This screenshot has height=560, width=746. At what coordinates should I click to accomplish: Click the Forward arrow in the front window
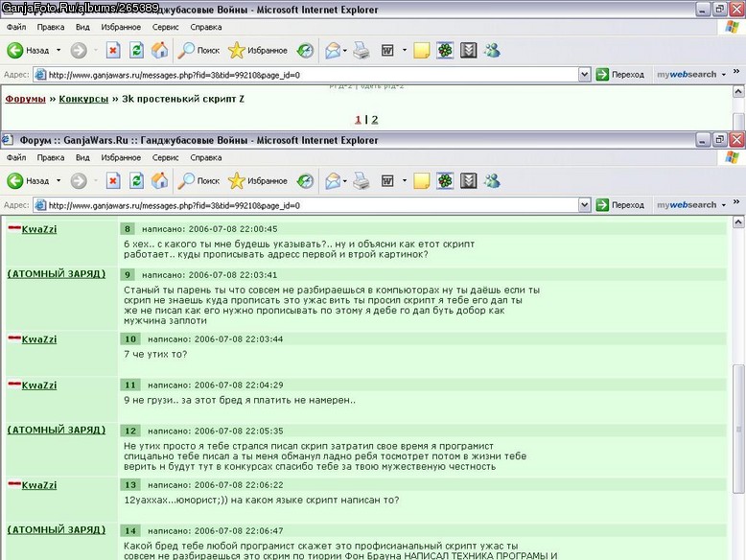(79, 181)
